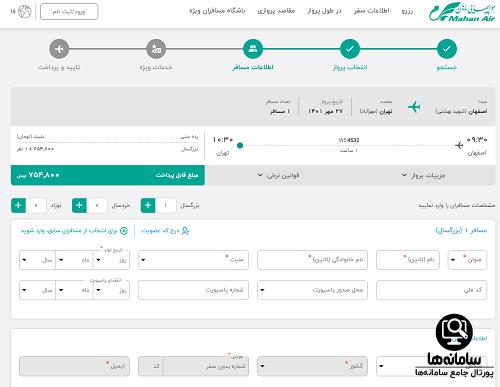This screenshot has width=500, height=387.
Task: Expand the جزییات پرواز flight details section
Action: pos(424,175)
